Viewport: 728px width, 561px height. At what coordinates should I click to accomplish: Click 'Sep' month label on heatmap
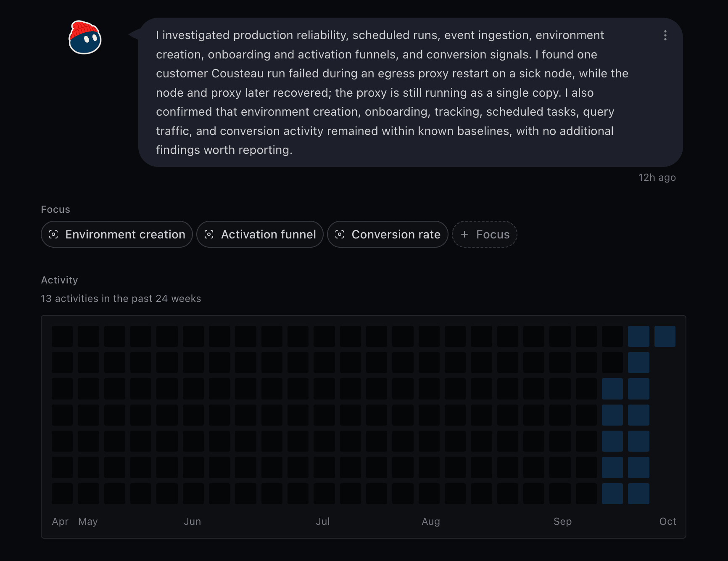(x=562, y=521)
